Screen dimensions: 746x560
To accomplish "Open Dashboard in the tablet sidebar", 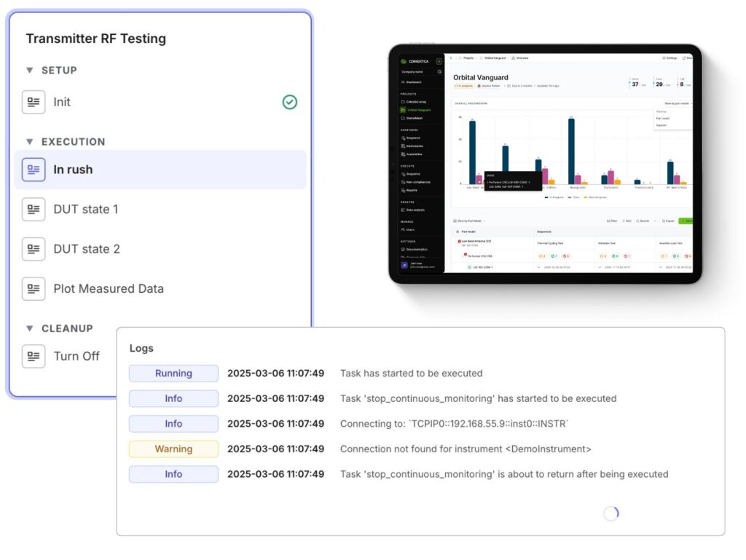I will click(412, 82).
